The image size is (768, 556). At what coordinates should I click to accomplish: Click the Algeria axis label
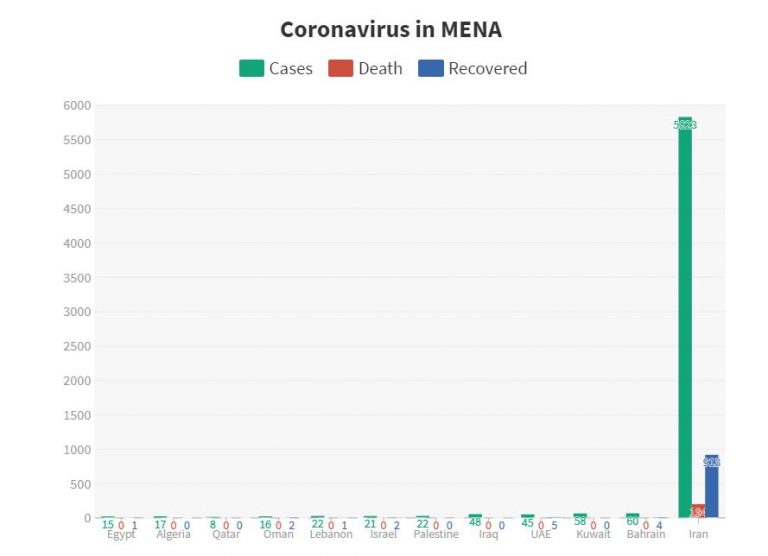(173, 534)
